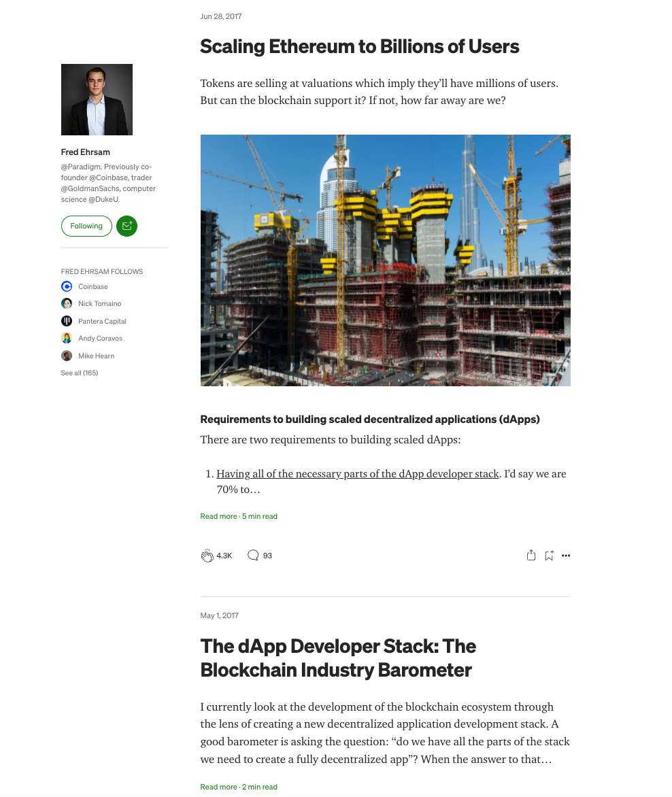Open the construction cranes article image

click(x=385, y=260)
